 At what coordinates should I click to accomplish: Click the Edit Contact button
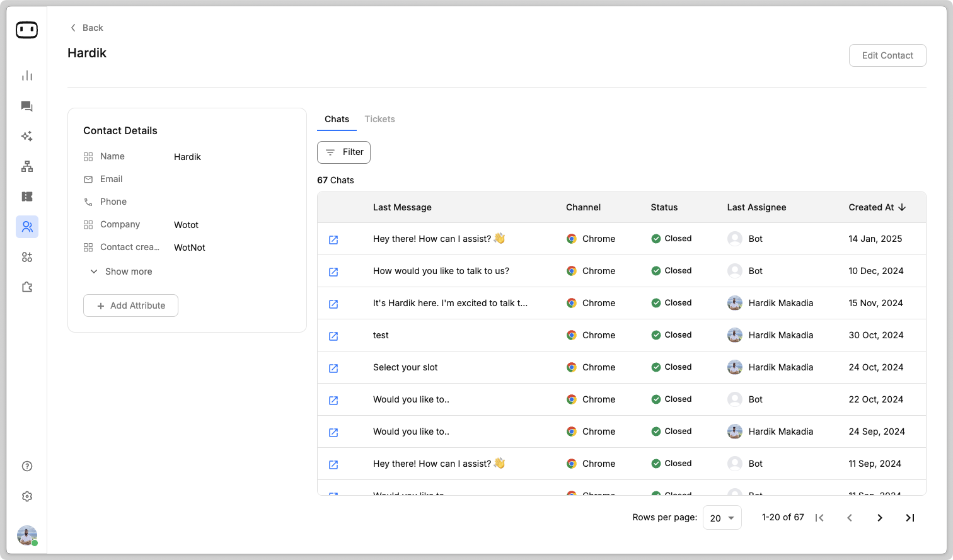(x=887, y=55)
